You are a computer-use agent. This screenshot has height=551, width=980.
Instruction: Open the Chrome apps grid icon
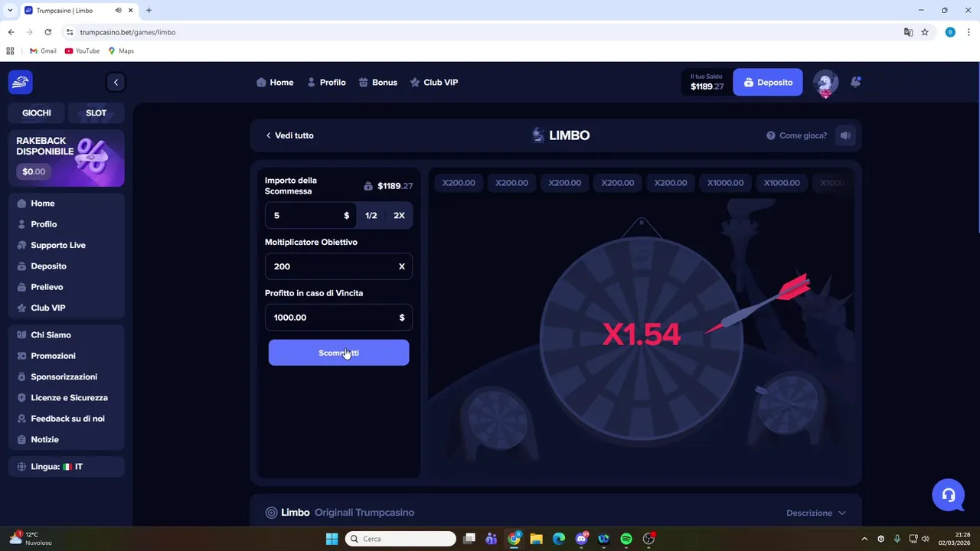[10, 51]
